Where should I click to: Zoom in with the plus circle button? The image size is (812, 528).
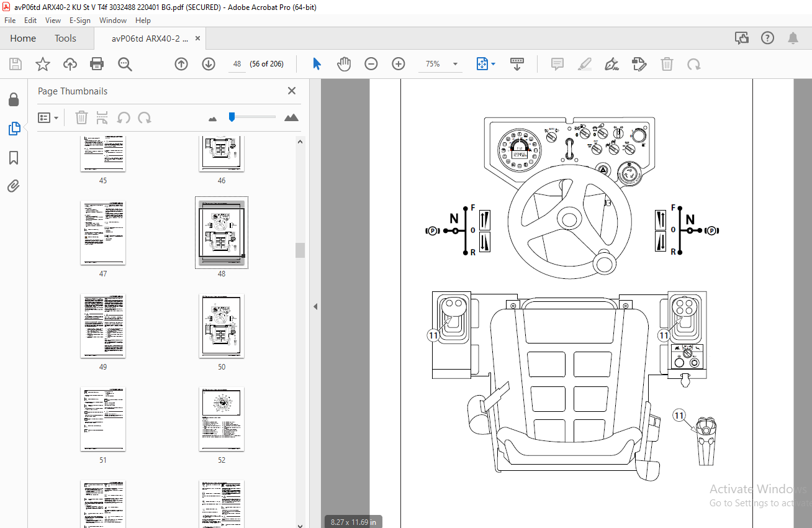tap(399, 64)
